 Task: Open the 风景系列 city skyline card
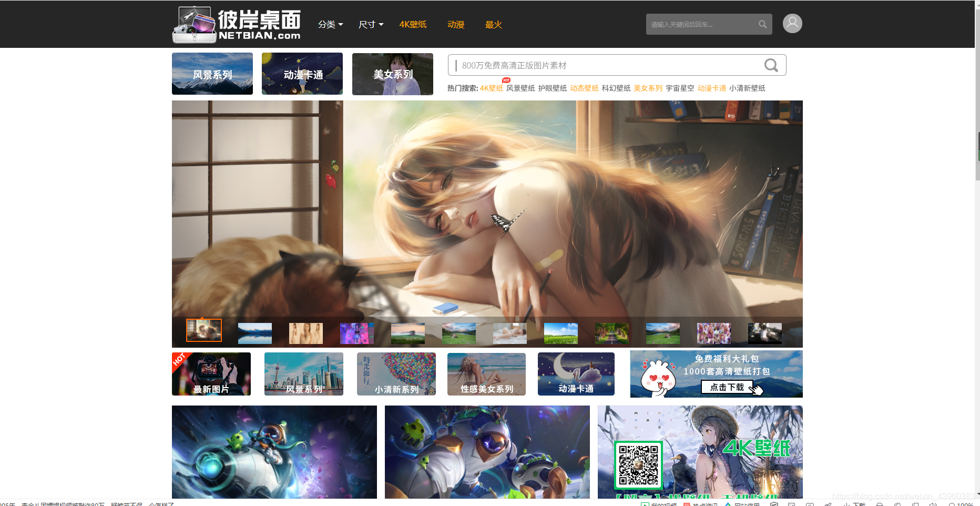point(304,374)
